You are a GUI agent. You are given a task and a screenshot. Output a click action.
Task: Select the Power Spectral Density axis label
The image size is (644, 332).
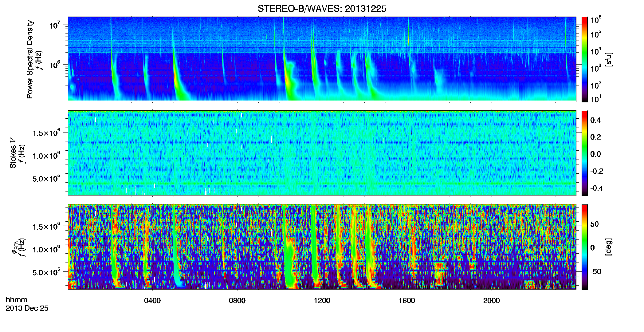coord(30,59)
